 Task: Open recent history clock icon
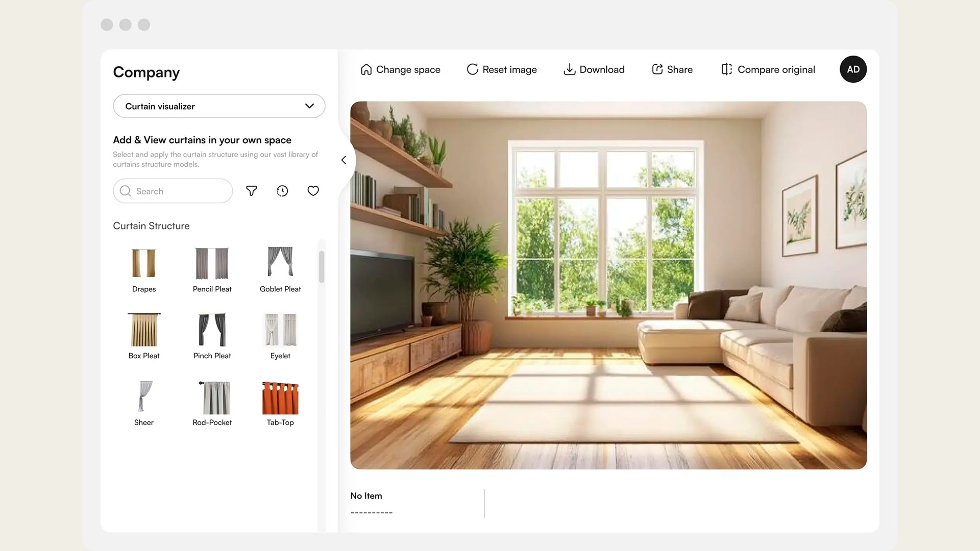pos(282,191)
